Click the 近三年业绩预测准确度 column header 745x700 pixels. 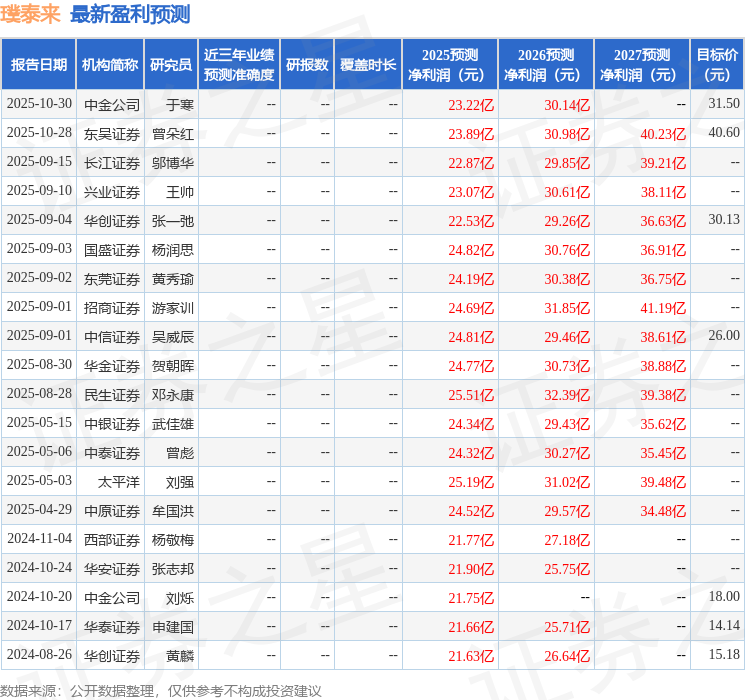239,65
